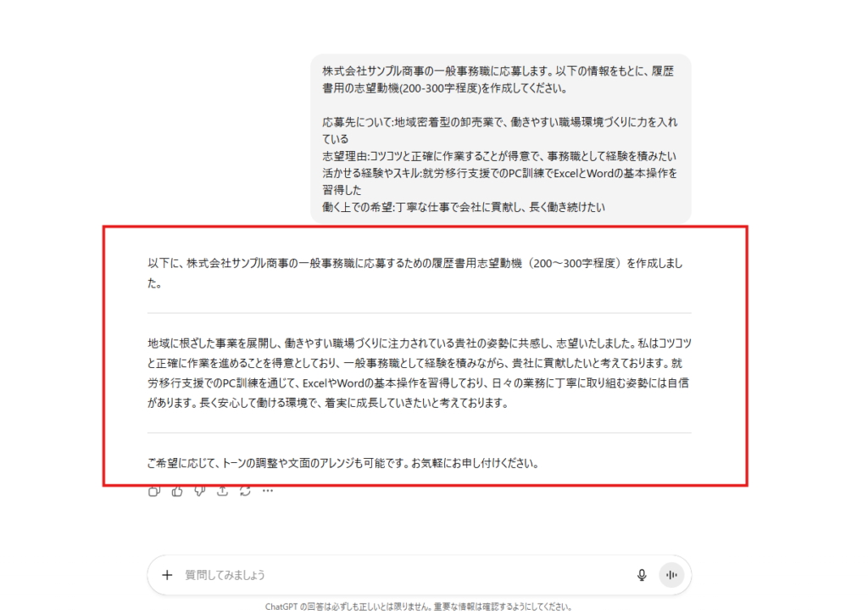This screenshot has height=614, width=868.
Task: Click the 志望理由 line in the user message
Action: pyautogui.click(x=498, y=156)
